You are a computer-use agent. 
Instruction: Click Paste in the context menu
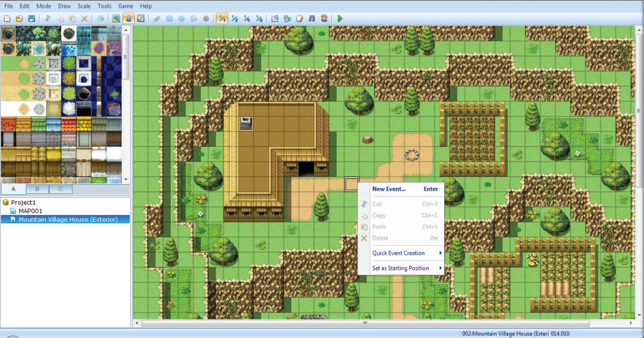(x=401, y=227)
